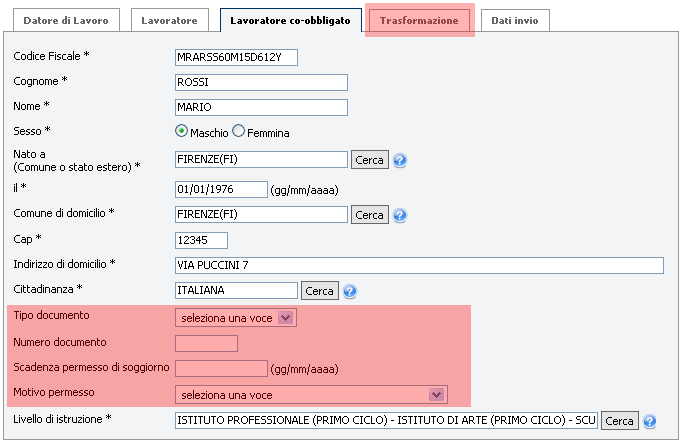Open help icon beside Livello di istruzione

click(650, 421)
